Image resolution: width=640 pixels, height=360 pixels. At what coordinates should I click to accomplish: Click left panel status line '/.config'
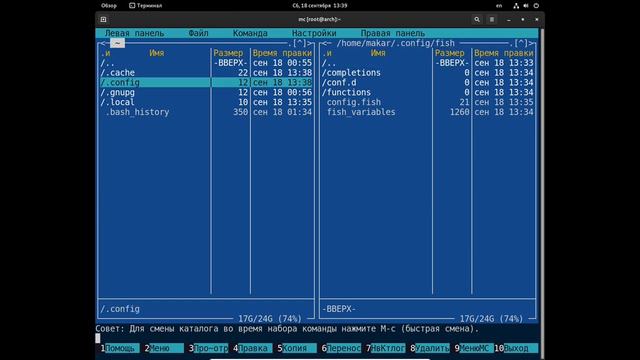120,309
